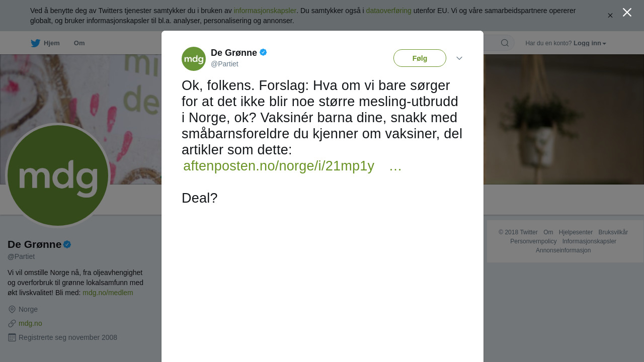
Task: Expand the Logg inn dropdown
Action: 590,43
